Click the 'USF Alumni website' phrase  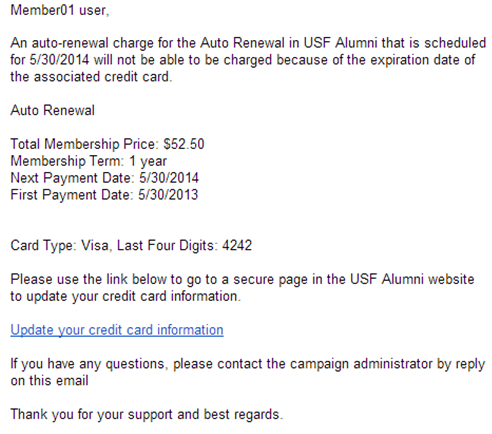(x=412, y=279)
